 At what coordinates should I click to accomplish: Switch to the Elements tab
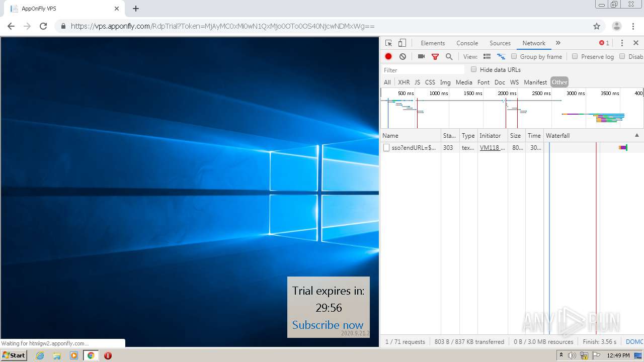pos(433,43)
